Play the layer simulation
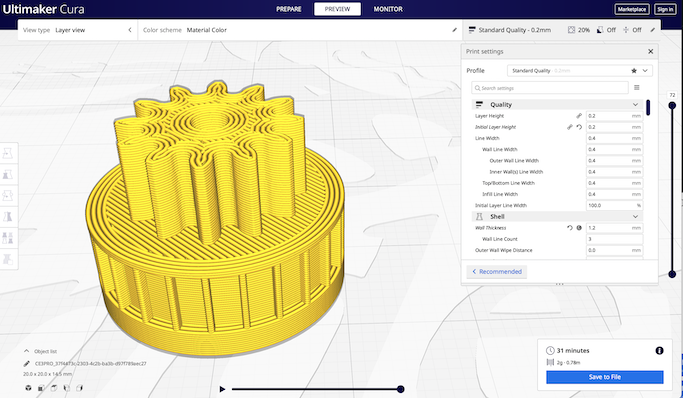This screenshot has width=683, height=398. (222, 389)
